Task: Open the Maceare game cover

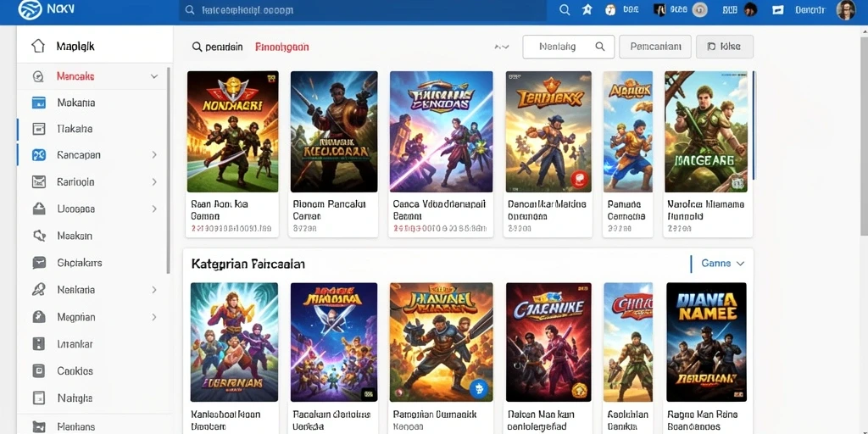Action: click(x=706, y=131)
